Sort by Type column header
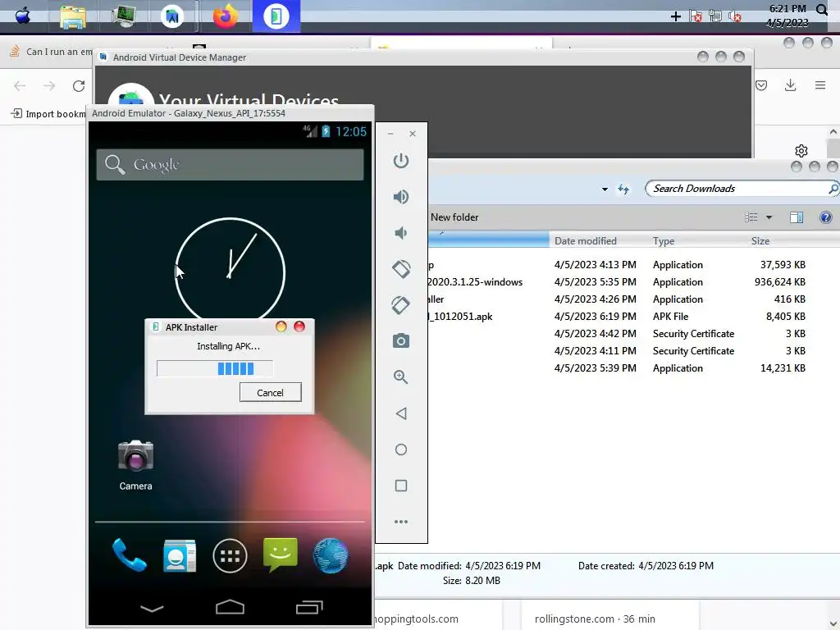The width and height of the screenshot is (840, 630). point(663,241)
